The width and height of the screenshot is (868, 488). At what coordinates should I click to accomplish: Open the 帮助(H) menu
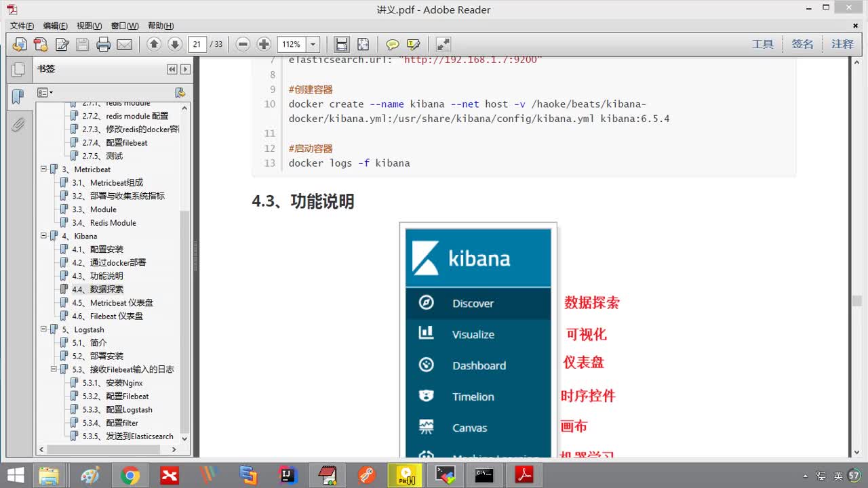(x=160, y=26)
